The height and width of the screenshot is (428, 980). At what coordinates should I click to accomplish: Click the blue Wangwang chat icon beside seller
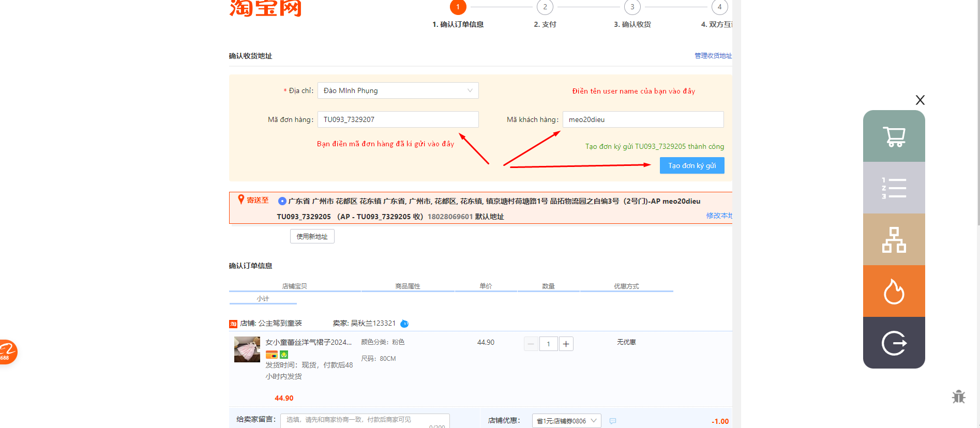click(x=404, y=324)
